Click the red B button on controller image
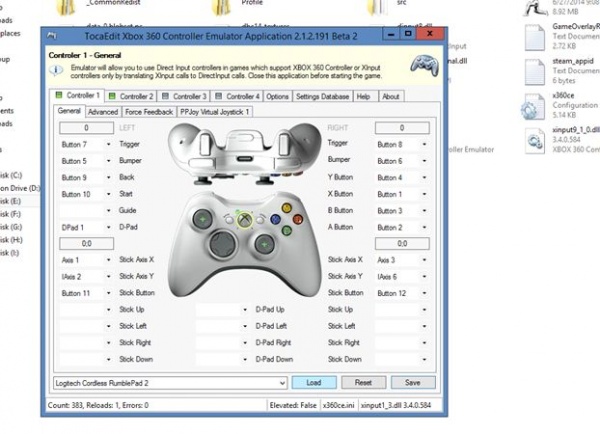The image size is (600, 434). pos(298,219)
